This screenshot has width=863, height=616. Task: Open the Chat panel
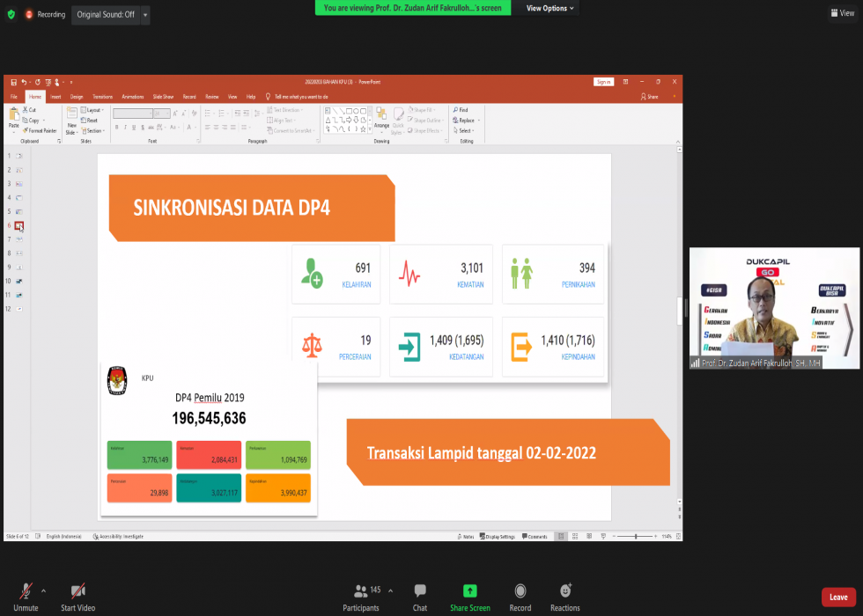[x=420, y=590]
